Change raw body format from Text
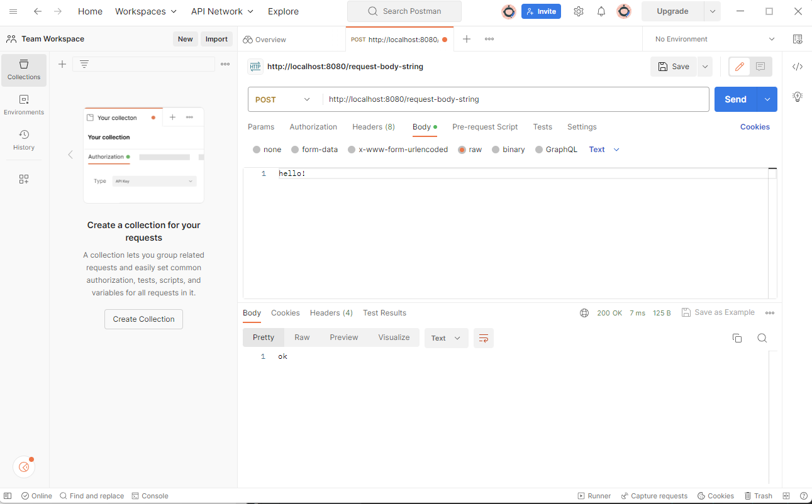This screenshot has width=812, height=504. pos(604,150)
